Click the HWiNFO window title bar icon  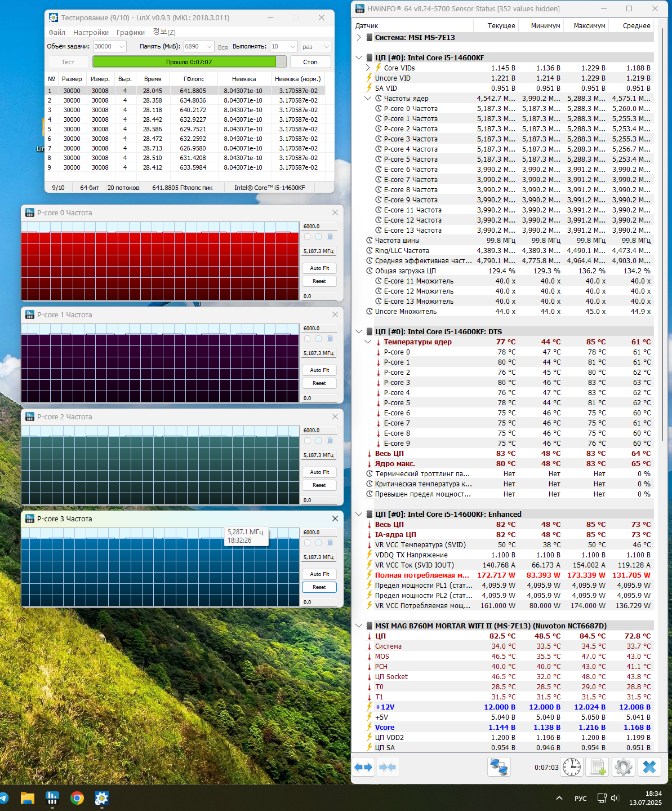pyautogui.click(x=359, y=8)
